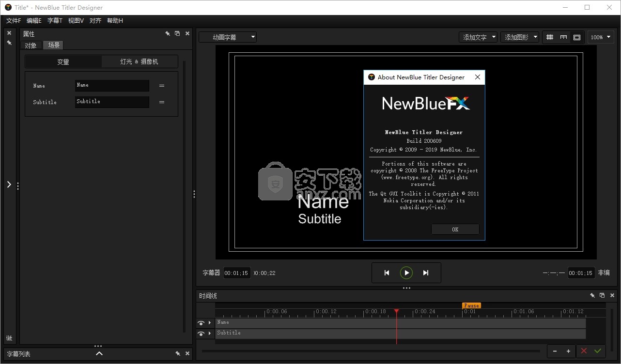Image resolution: width=621 pixels, height=364 pixels.
Task: Expand the Name track in timeline
Action: point(210,323)
